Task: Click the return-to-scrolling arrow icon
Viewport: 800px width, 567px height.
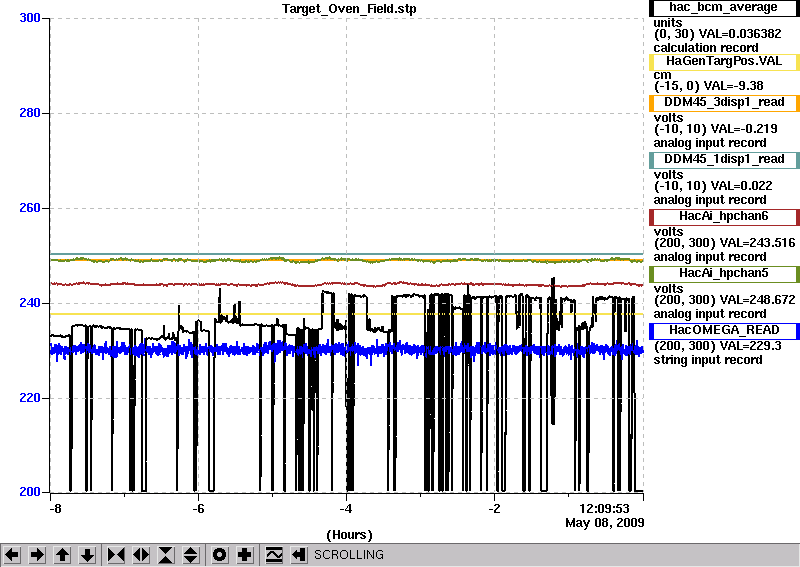Action: 299,555
